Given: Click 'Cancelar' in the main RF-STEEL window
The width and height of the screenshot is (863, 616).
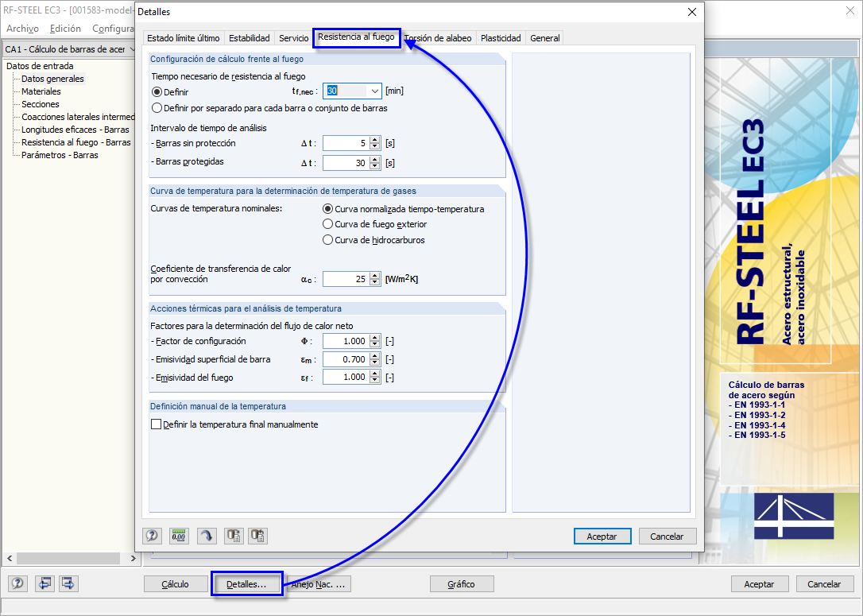Looking at the screenshot, I should [x=824, y=584].
